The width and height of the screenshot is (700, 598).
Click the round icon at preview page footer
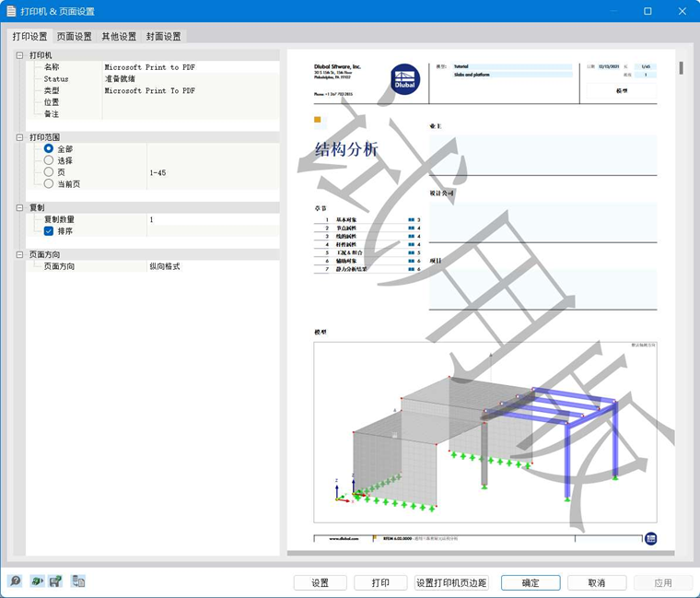point(651,539)
